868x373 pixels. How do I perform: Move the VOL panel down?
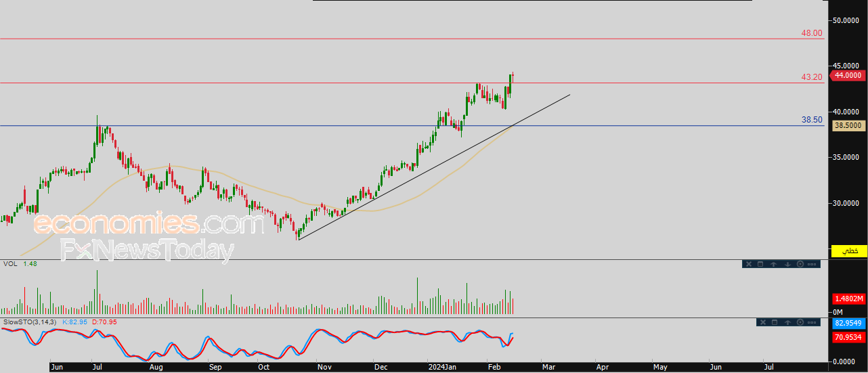[x=787, y=264]
